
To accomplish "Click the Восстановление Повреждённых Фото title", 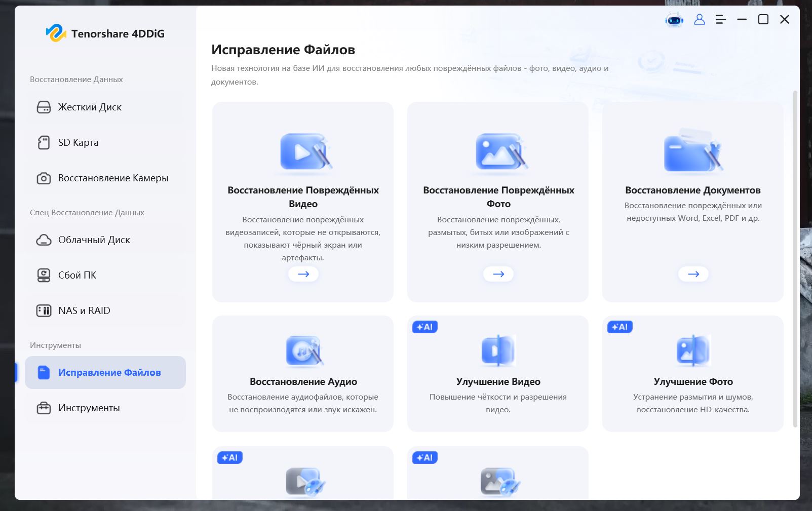I will [x=498, y=197].
